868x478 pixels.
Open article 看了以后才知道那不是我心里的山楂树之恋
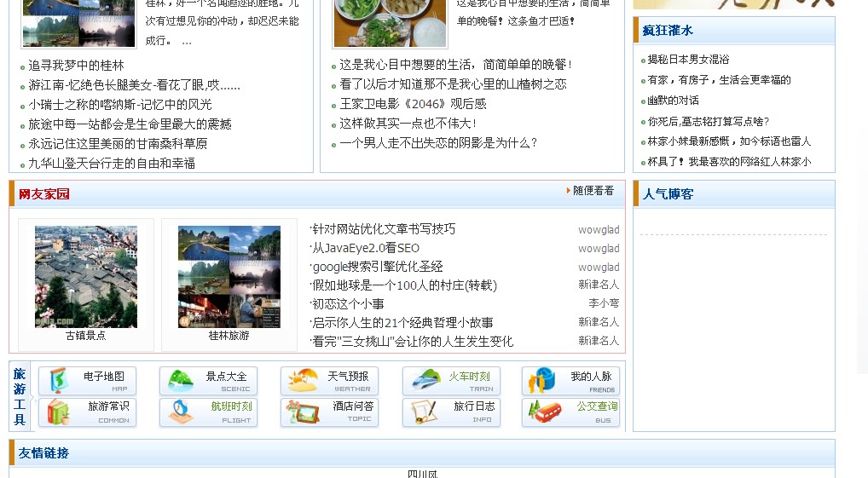(x=454, y=84)
